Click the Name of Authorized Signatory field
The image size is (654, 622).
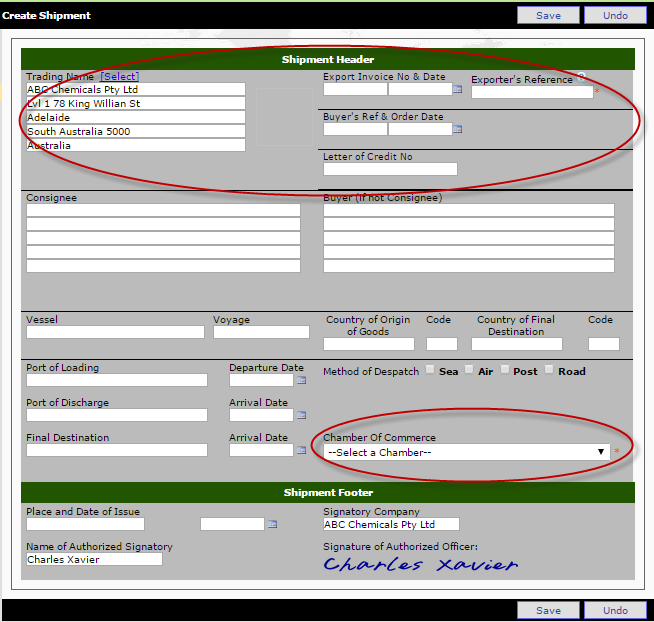(94, 560)
